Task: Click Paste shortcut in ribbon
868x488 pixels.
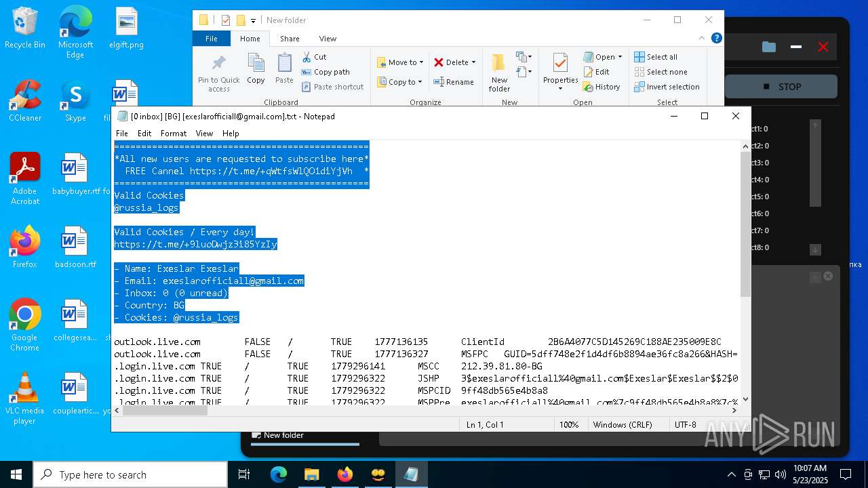Action: coord(332,87)
